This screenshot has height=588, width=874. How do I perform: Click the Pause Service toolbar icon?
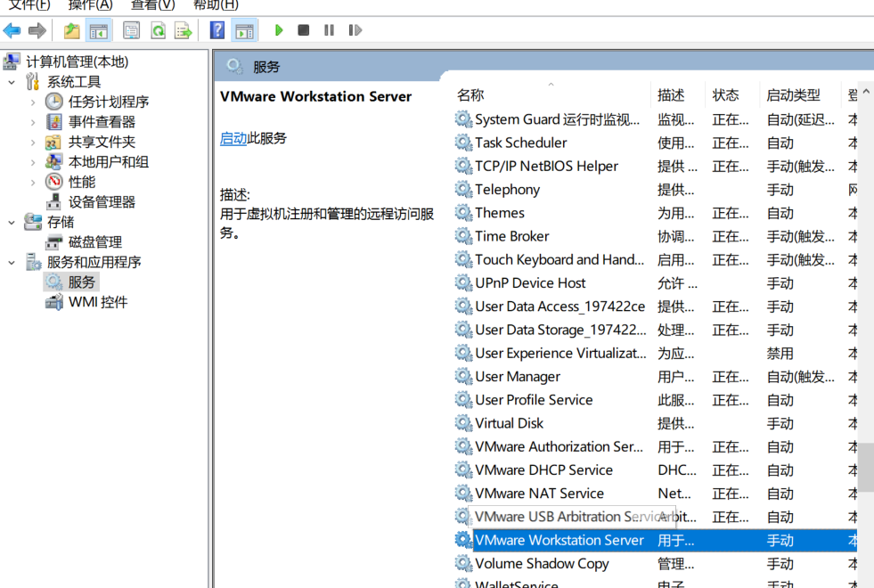tap(329, 29)
